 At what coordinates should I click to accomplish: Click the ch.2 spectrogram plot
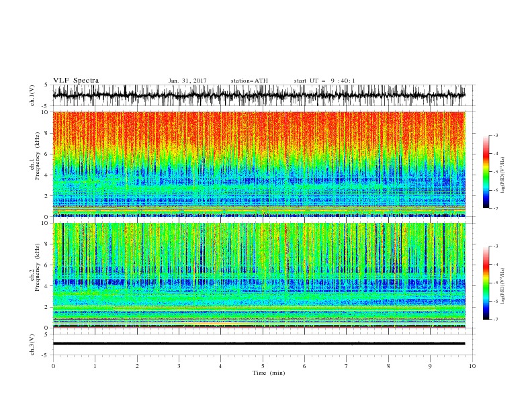coord(259,275)
